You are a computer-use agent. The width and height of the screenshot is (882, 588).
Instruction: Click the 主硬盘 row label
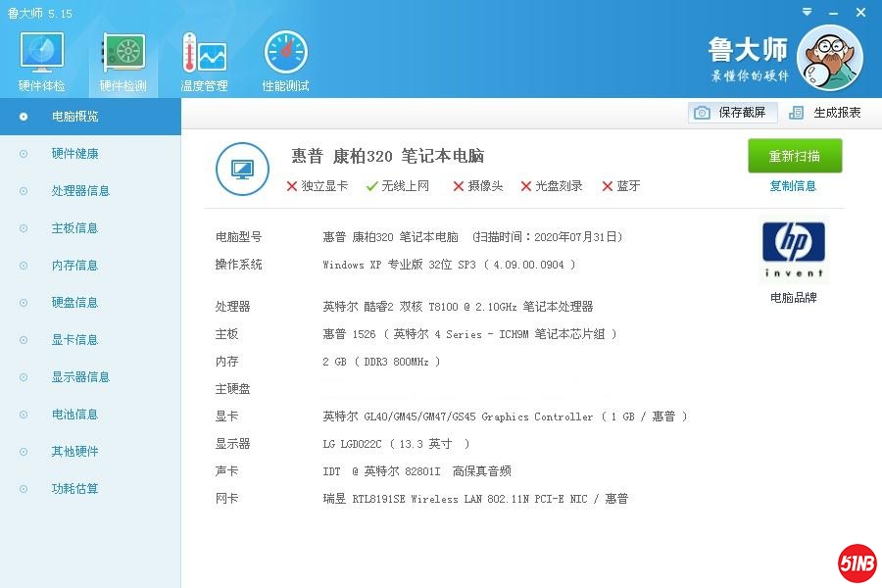click(x=232, y=389)
